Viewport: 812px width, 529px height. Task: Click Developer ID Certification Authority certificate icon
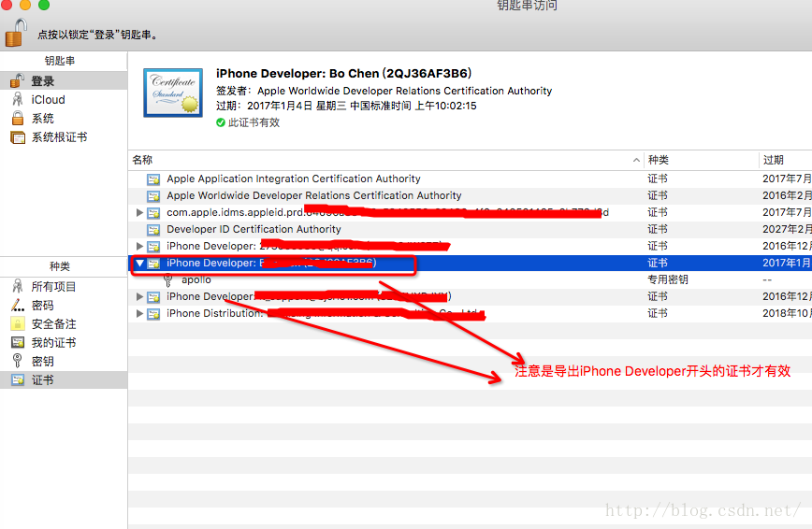(153, 230)
